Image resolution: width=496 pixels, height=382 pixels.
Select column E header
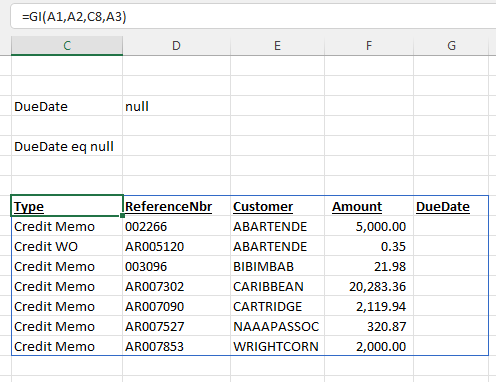tap(277, 45)
